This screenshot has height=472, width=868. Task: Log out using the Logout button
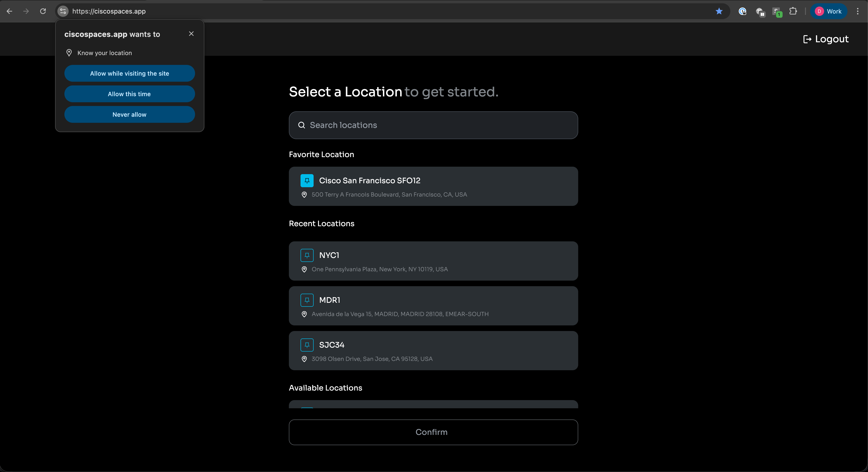(826, 39)
